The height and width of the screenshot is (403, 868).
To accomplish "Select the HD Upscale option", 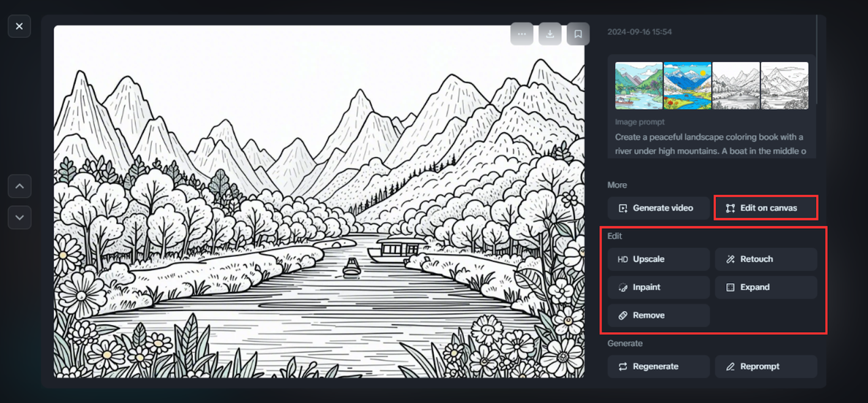I will (658, 259).
